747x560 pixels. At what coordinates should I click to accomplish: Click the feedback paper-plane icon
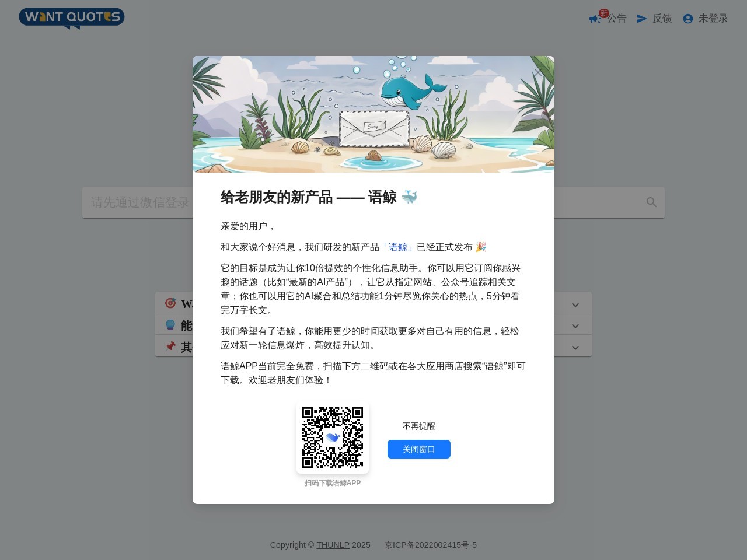pyautogui.click(x=642, y=19)
